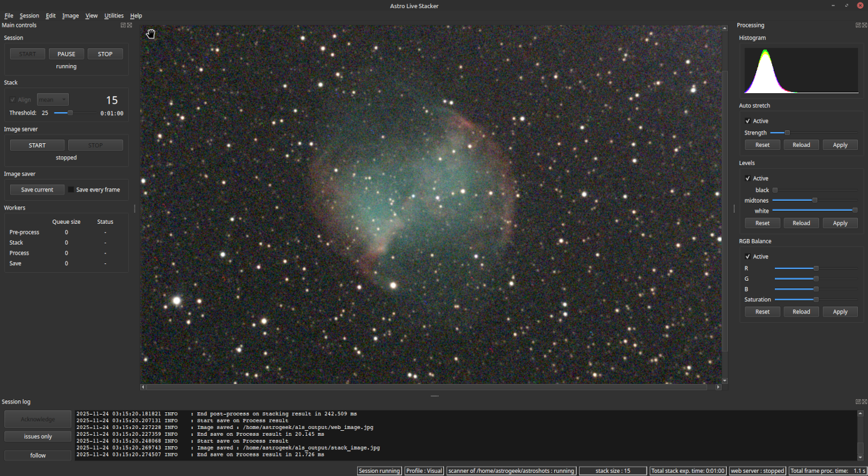Pause the running session
The image size is (868, 476).
pos(66,53)
